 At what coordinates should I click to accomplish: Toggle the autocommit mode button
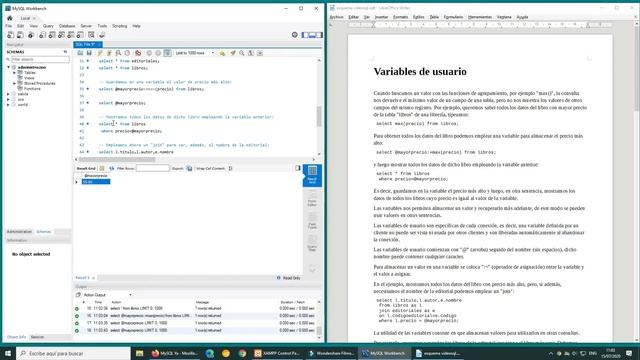click(x=167, y=53)
